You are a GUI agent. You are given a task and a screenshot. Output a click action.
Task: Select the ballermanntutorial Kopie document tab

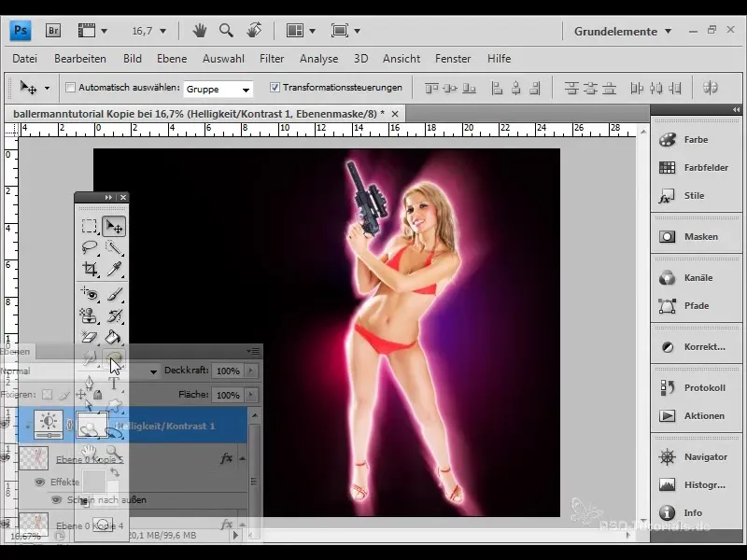(198, 114)
